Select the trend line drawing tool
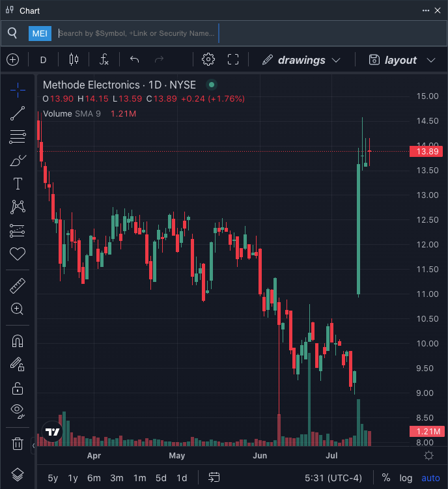Image resolution: width=448 pixels, height=489 pixels. click(18, 113)
